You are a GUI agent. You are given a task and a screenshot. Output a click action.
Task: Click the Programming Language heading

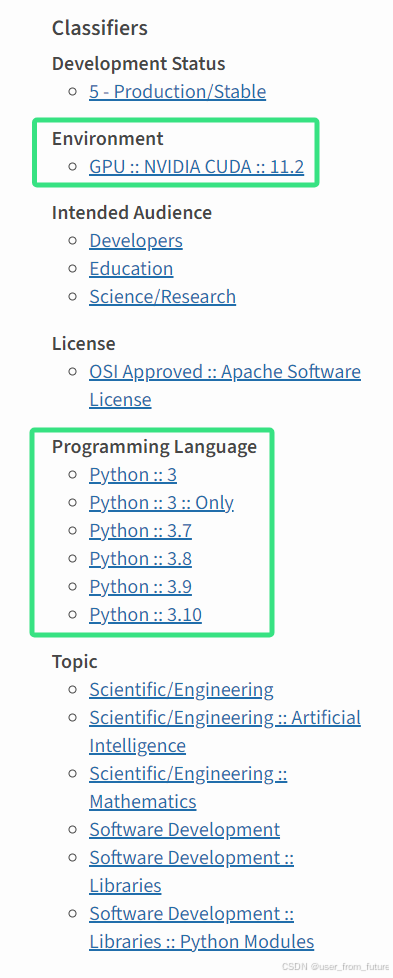pyautogui.click(x=154, y=447)
